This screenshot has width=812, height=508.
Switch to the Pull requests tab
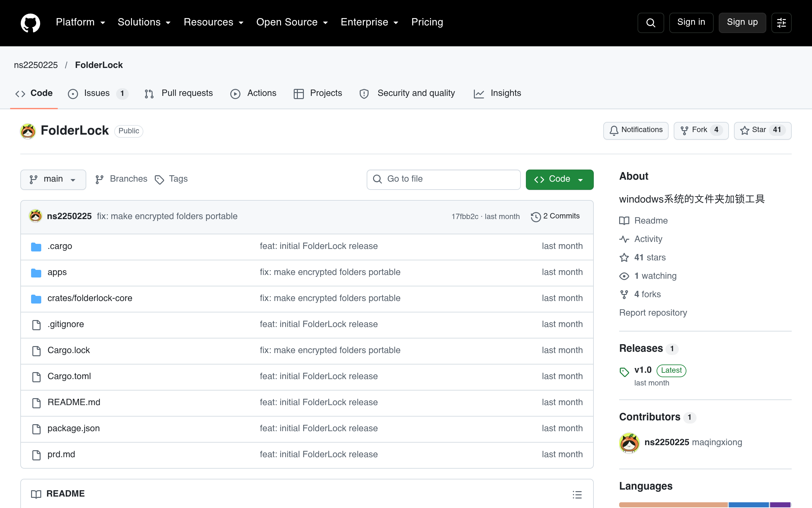(179, 93)
